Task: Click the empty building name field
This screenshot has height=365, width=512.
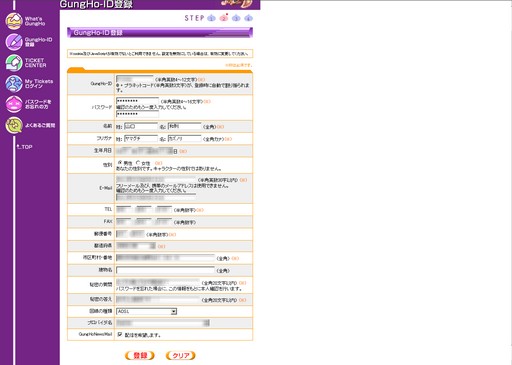Action: coord(165,270)
